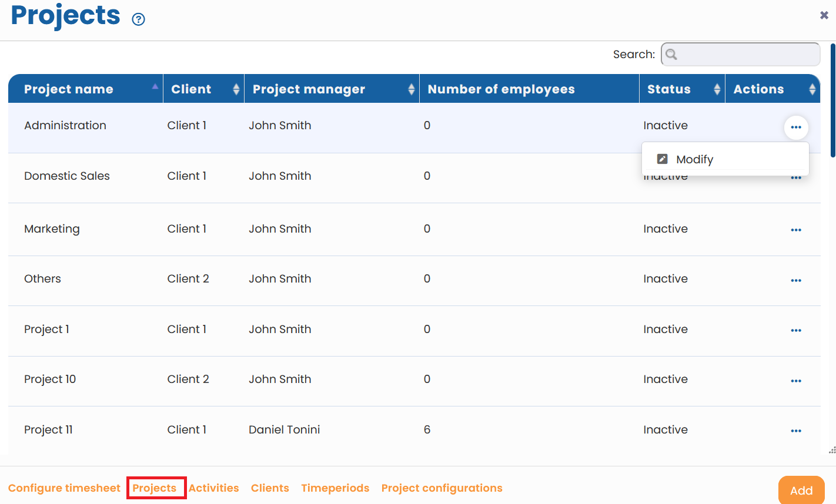Open actions menu for Project 1 row
This screenshot has height=504, width=836.
796,330
